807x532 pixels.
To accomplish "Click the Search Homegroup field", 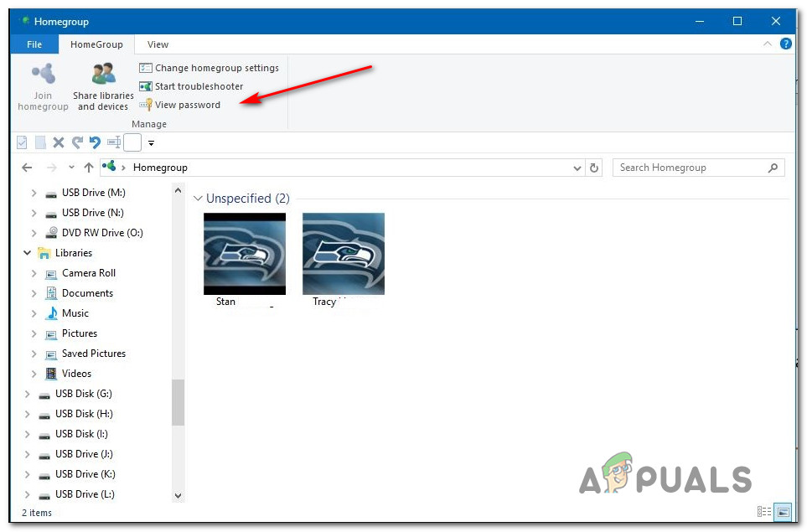I will tap(698, 168).
